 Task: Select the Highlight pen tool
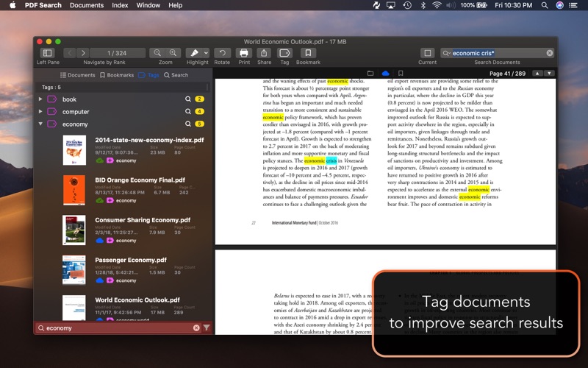point(194,53)
